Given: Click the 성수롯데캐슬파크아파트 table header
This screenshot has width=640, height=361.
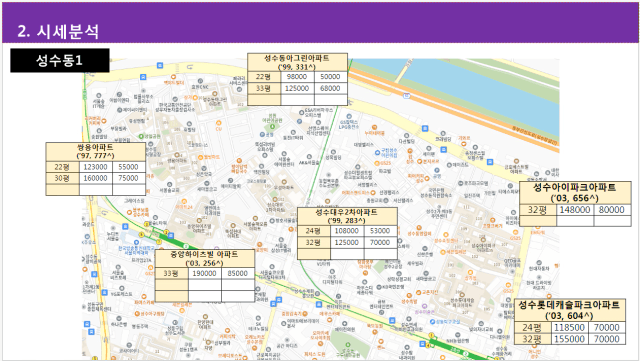Looking at the screenshot, I should pyautogui.click(x=569, y=310).
